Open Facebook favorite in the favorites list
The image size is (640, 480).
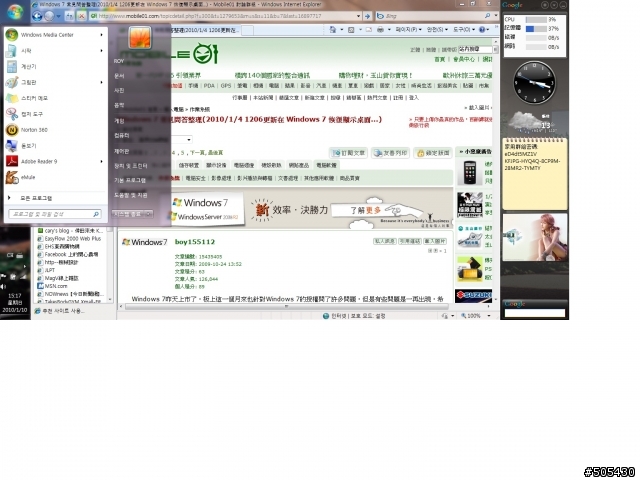click(x=67, y=254)
